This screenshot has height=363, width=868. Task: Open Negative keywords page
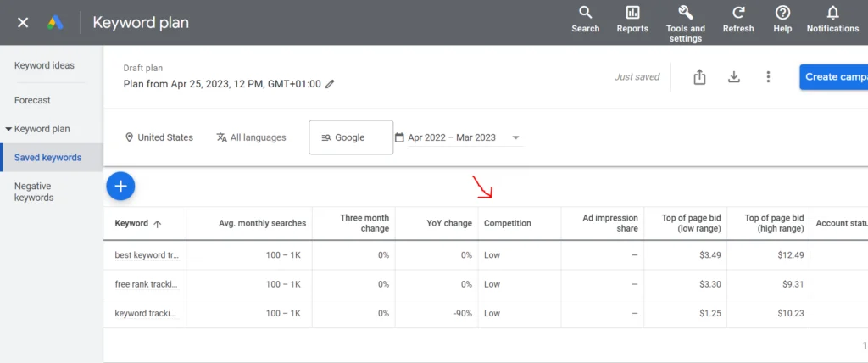[34, 192]
